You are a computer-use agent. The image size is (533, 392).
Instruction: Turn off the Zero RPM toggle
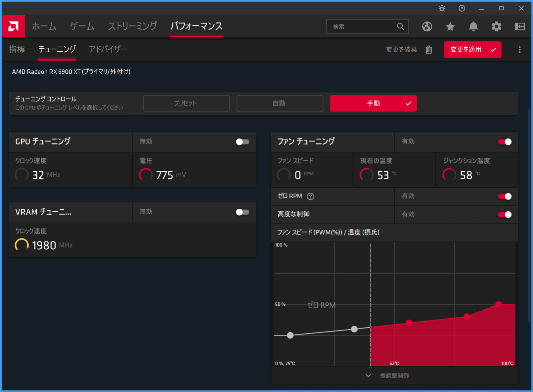tap(505, 196)
